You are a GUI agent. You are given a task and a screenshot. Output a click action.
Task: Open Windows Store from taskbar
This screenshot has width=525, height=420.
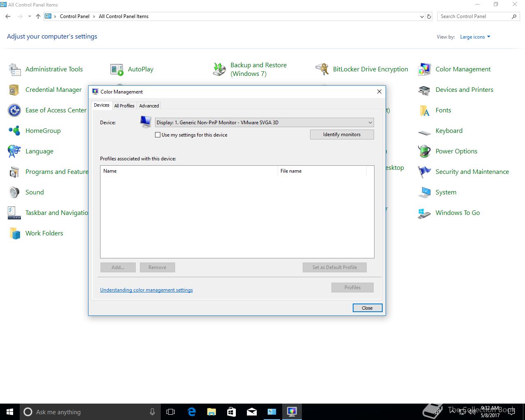tap(232, 412)
